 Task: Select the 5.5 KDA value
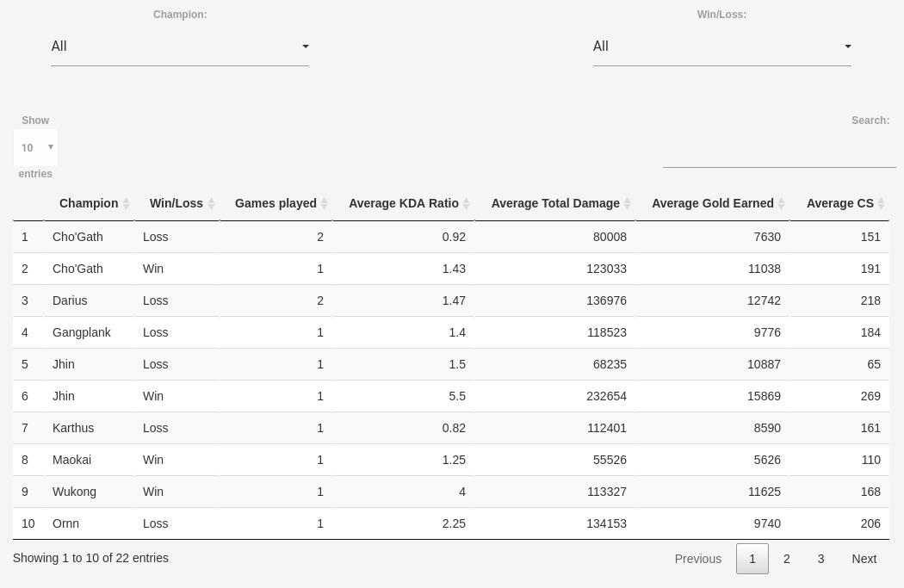coord(457,396)
